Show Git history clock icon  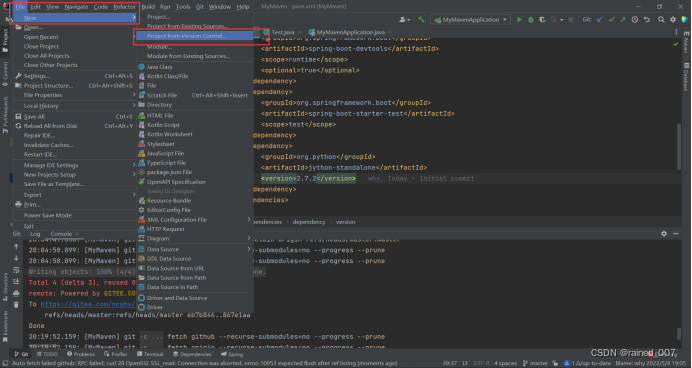point(635,19)
